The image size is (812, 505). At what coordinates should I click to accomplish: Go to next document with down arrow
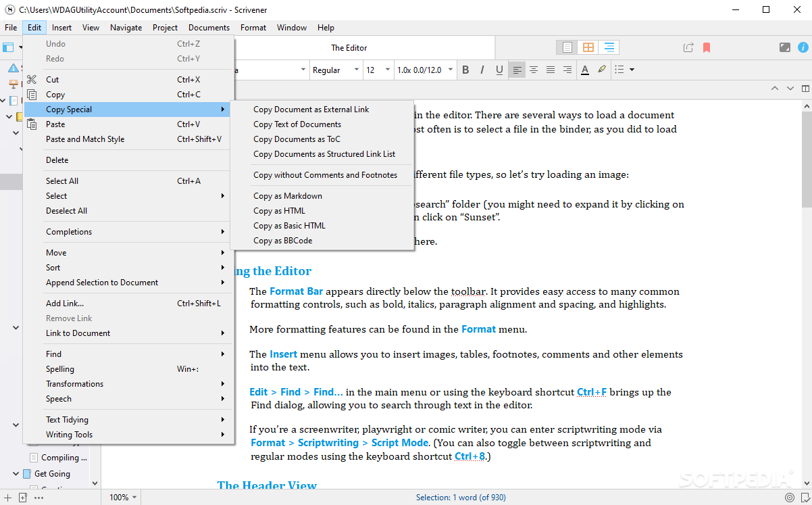click(790, 89)
